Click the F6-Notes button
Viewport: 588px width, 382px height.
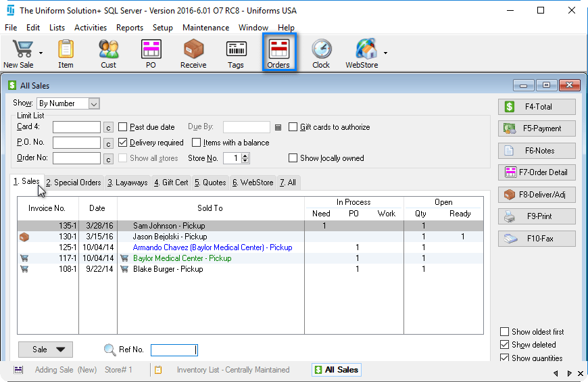(x=537, y=151)
